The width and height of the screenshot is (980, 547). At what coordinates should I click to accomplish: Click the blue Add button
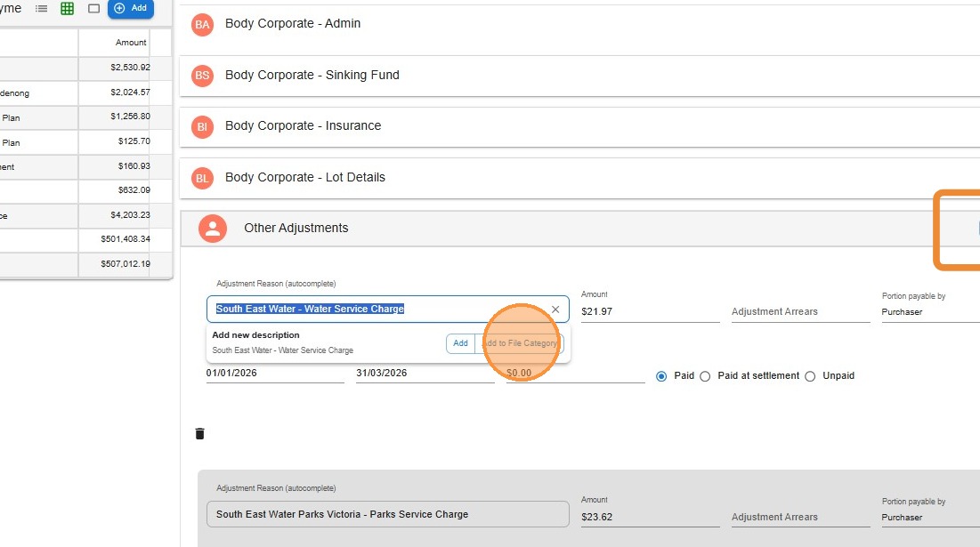tap(131, 8)
